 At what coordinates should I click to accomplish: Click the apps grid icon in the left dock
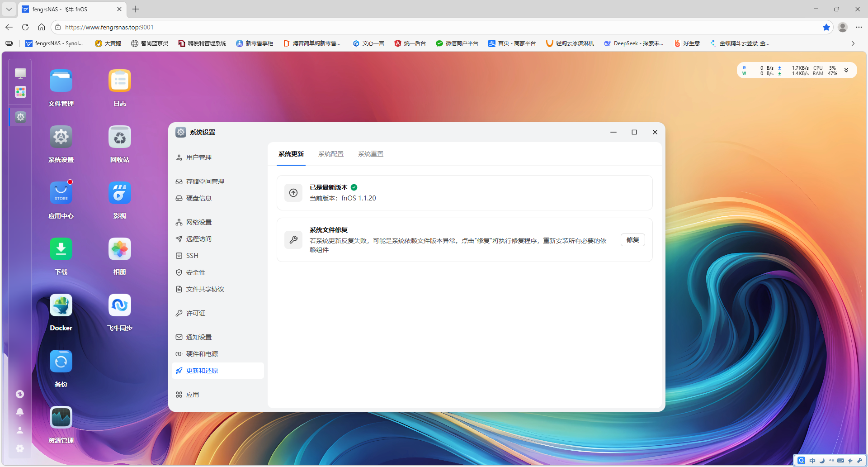(x=20, y=92)
